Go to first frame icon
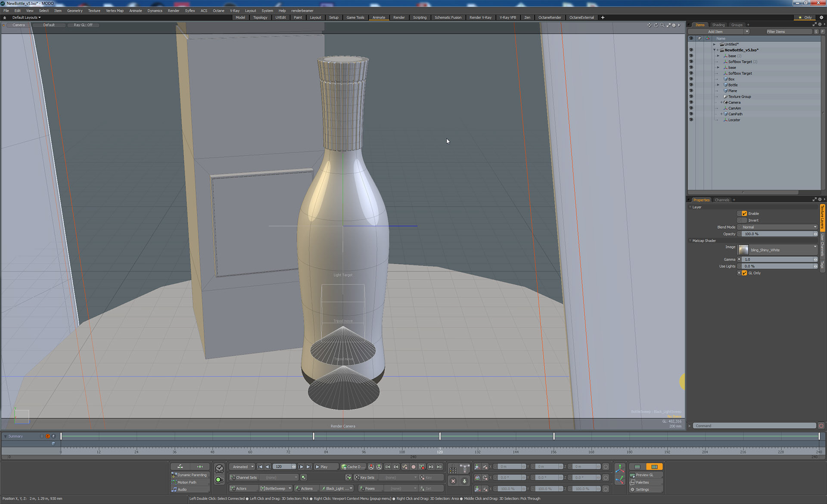 click(x=260, y=467)
